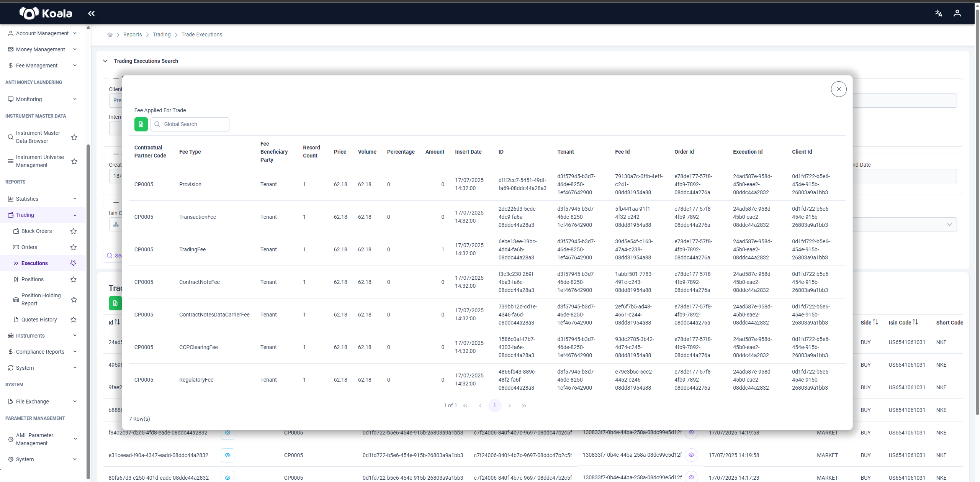Favorite Quotes History with star icon
The width and height of the screenshot is (980, 482).
(x=74, y=320)
